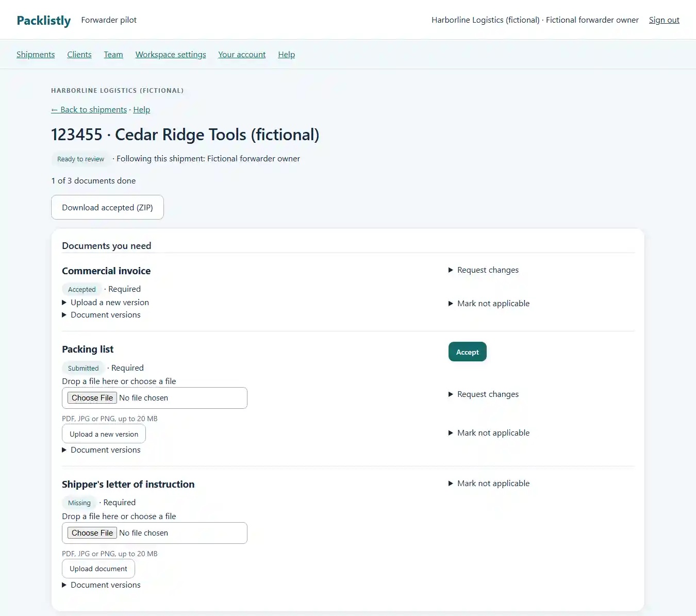Expand Request changes for Packing list
696x616 pixels.
(x=484, y=394)
